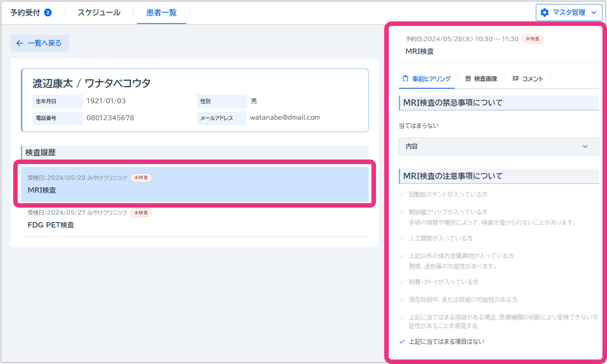Click the 未検査 badge on the MRI検査 row
Image resolution: width=607 pixels, height=364 pixels.
tap(141, 178)
